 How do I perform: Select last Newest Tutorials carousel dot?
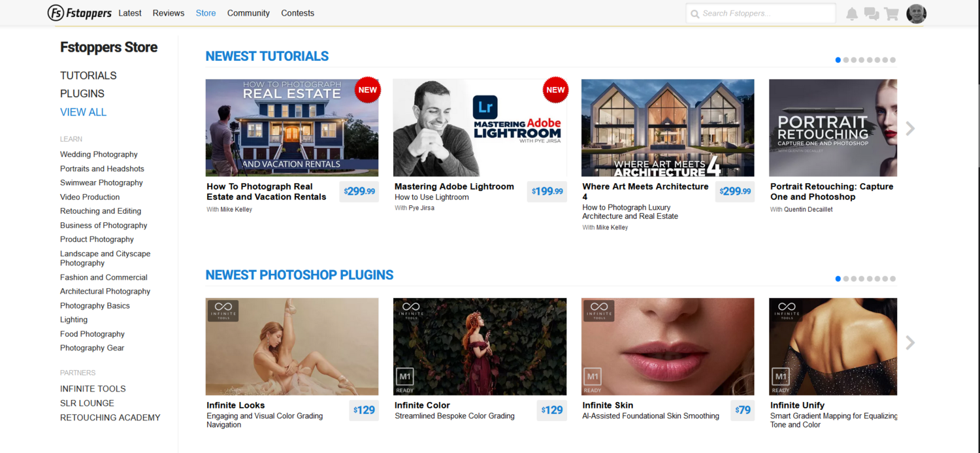coord(893,60)
